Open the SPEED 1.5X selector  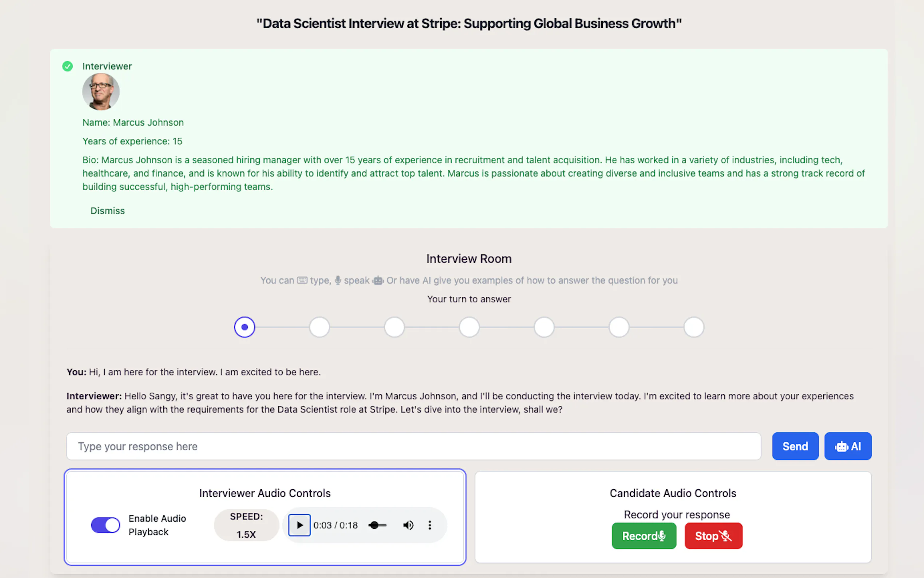click(246, 525)
